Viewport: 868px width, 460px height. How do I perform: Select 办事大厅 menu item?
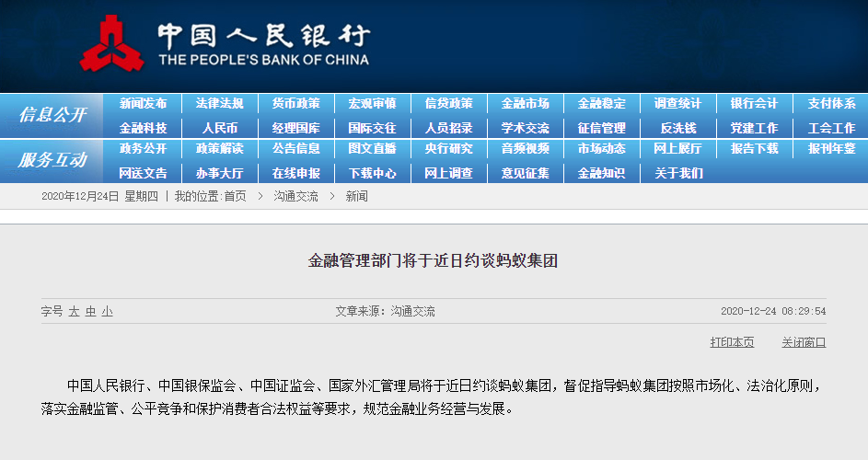219,173
